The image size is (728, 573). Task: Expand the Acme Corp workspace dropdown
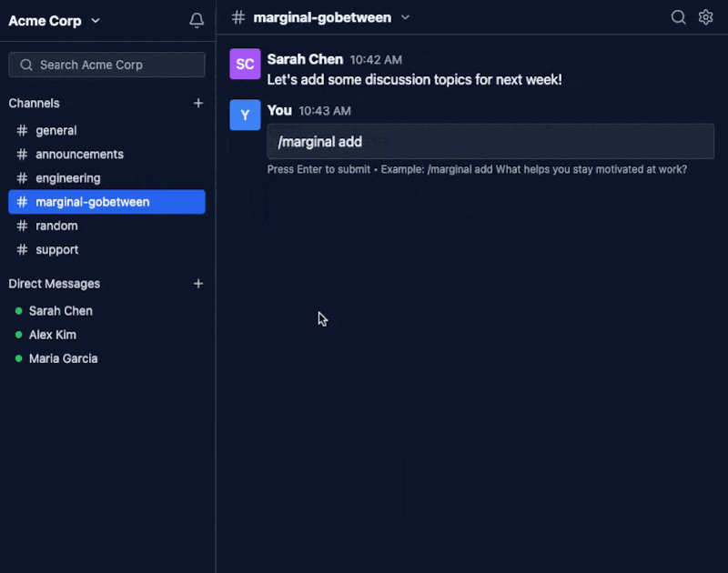coord(96,21)
